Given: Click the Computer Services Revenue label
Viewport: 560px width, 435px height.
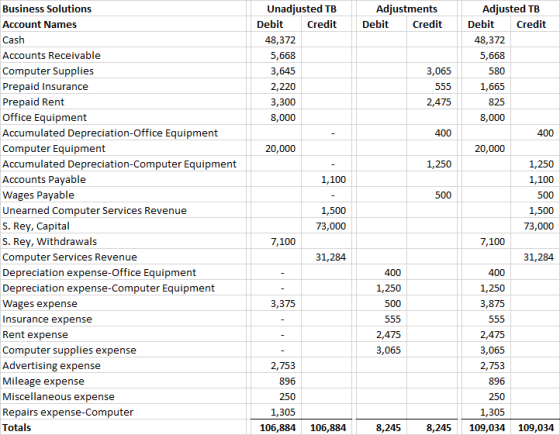Looking at the screenshot, I should (x=70, y=258).
